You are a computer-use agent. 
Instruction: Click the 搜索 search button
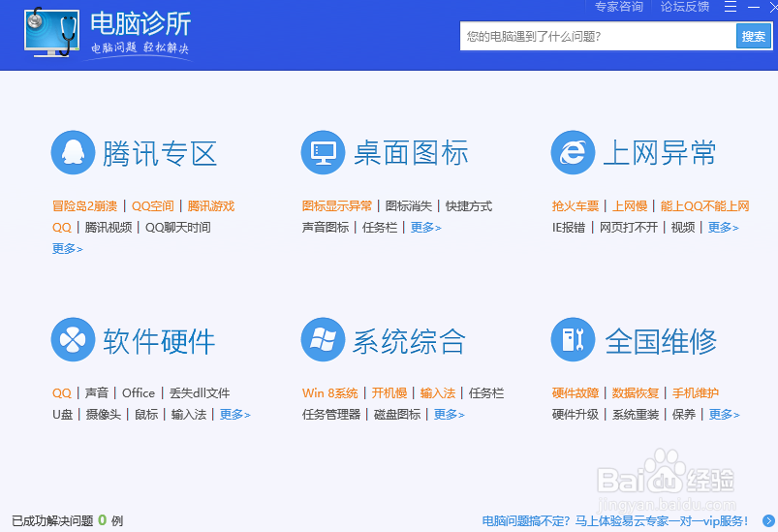tap(753, 36)
